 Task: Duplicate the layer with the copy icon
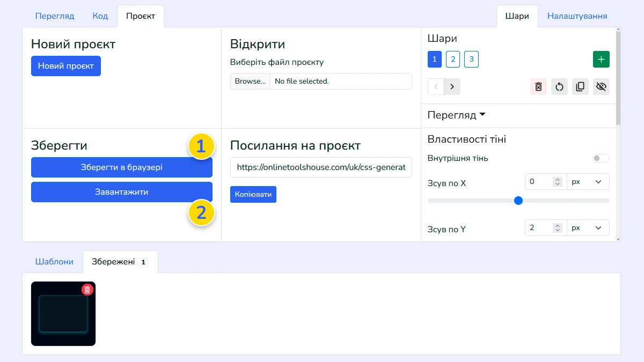pyautogui.click(x=580, y=86)
